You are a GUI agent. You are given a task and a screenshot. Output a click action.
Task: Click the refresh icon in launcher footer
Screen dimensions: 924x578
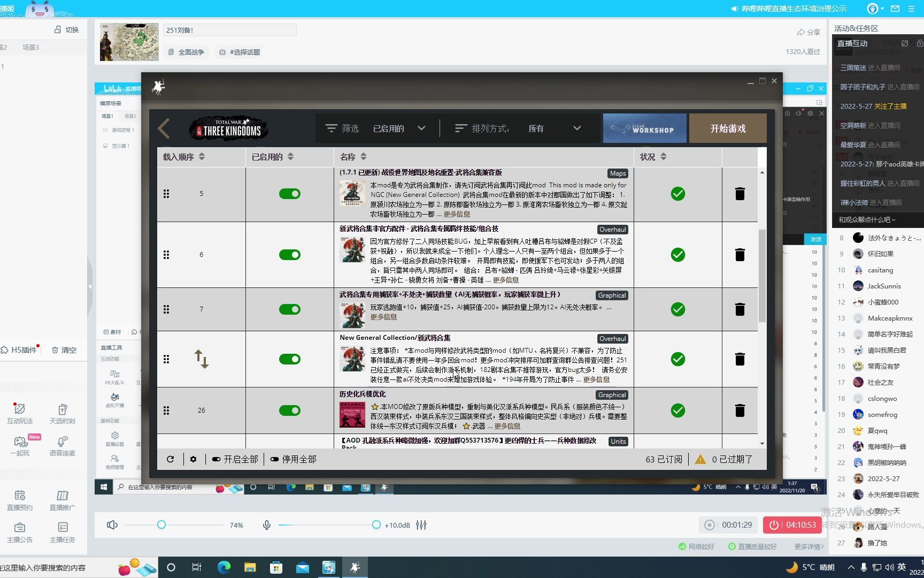pyautogui.click(x=170, y=459)
